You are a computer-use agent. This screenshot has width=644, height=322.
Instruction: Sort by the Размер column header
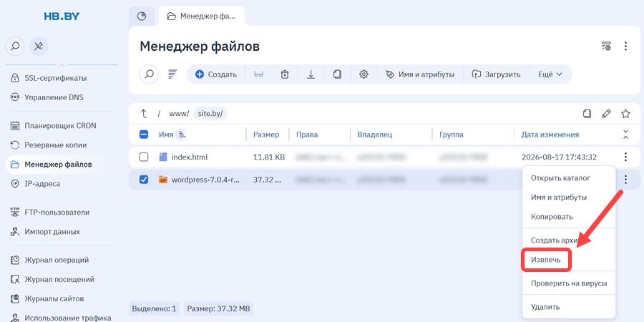266,135
